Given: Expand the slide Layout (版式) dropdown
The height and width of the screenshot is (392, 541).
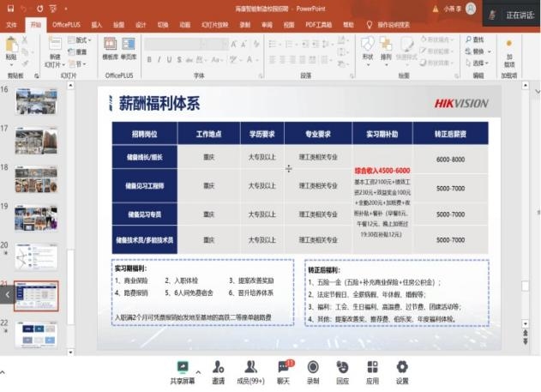Looking at the screenshot, I should [x=82, y=40].
